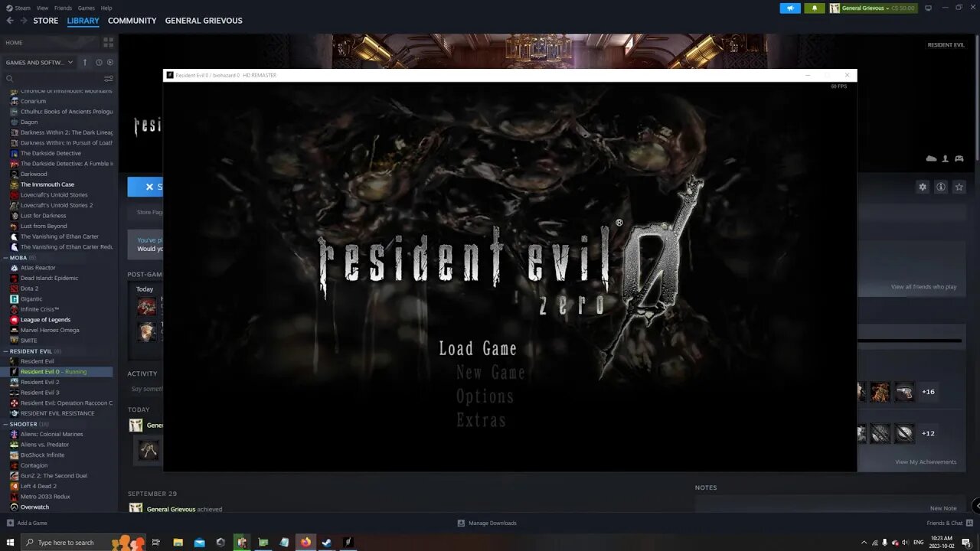
Task: Expand Games and Software dropdown
Action: click(x=38, y=62)
